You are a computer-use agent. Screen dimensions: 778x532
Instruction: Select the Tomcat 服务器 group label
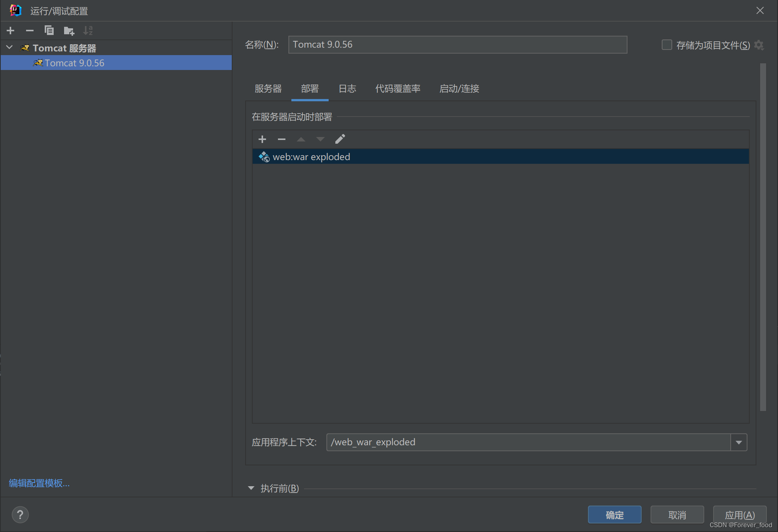pyautogui.click(x=64, y=48)
